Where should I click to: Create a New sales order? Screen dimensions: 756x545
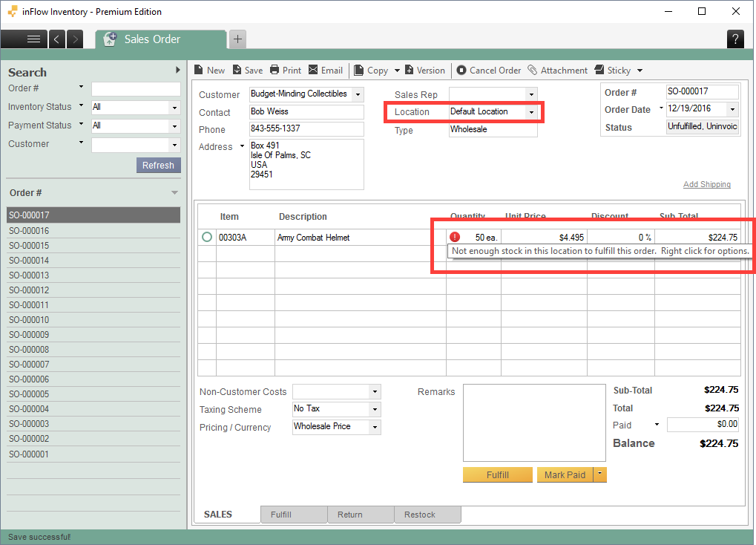click(210, 71)
